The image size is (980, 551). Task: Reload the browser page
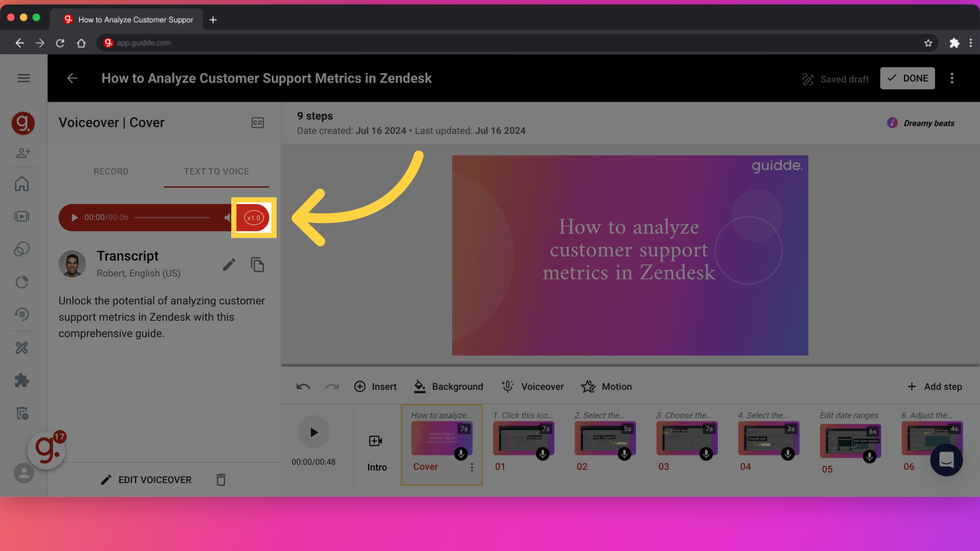(x=60, y=43)
